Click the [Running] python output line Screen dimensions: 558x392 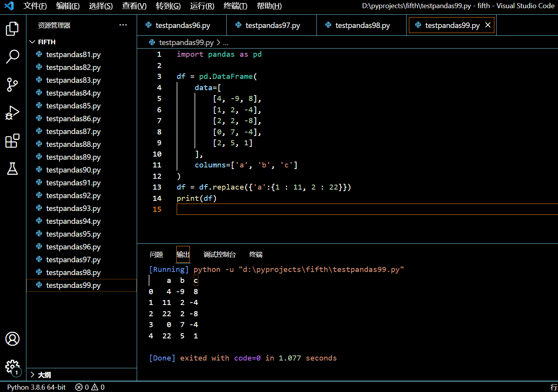point(276,270)
